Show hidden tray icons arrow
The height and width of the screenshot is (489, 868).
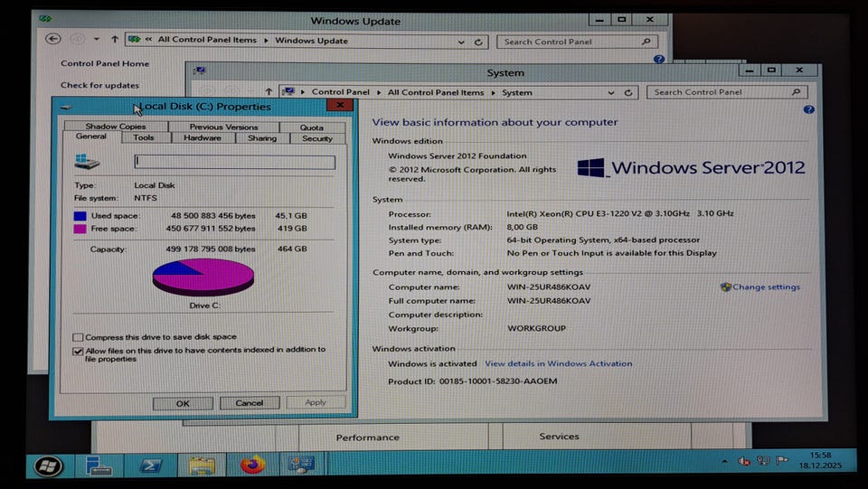tap(724, 461)
